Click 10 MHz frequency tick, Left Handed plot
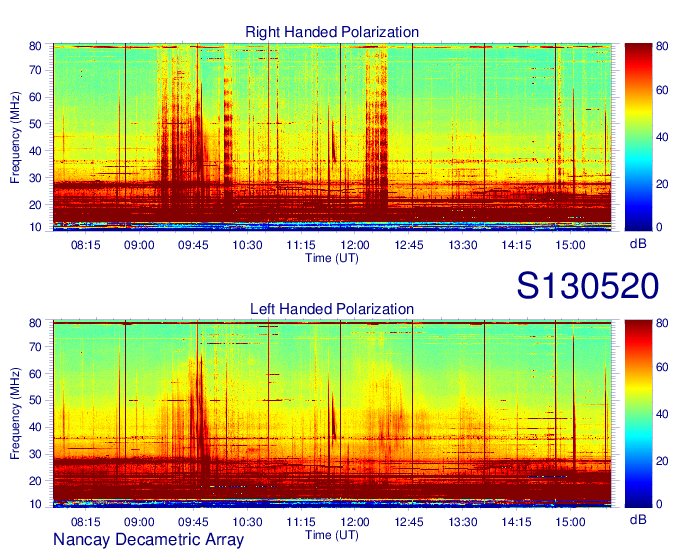 (35, 504)
